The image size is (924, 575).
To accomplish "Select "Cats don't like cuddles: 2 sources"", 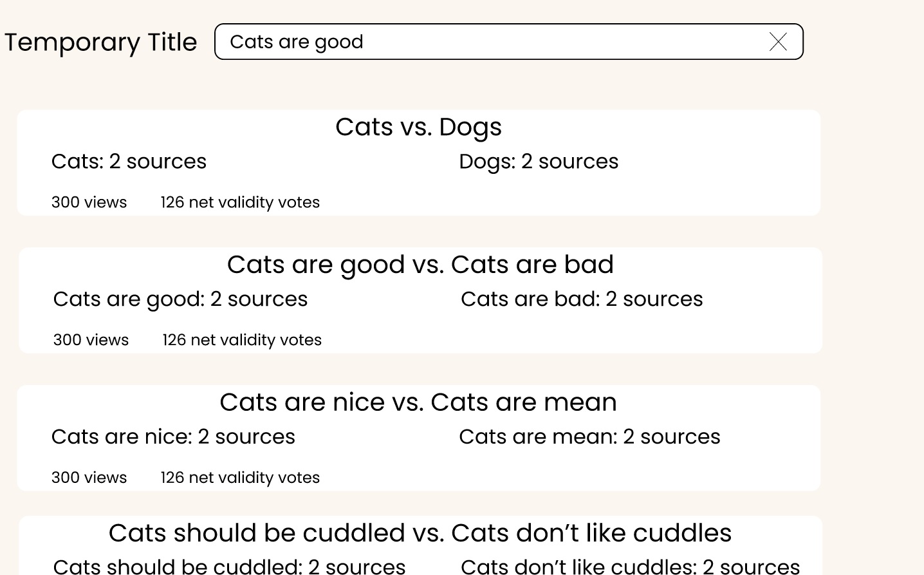I will coord(630,567).
